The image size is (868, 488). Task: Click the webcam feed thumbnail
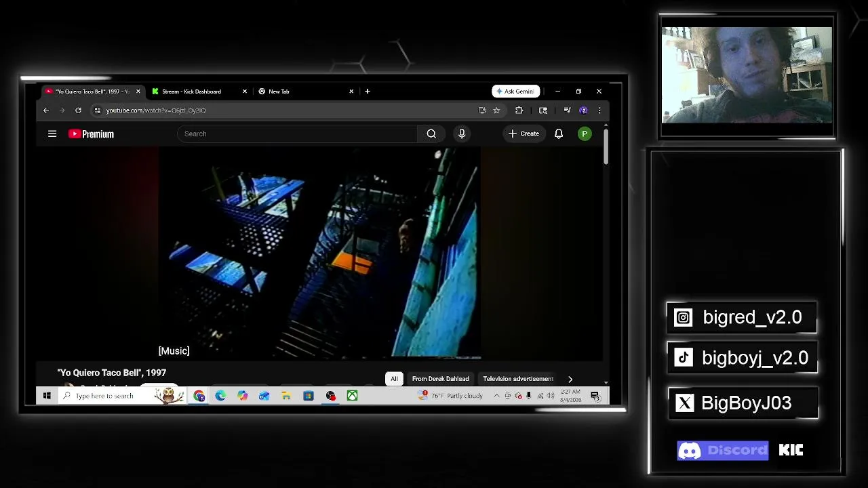coord(747,75)
